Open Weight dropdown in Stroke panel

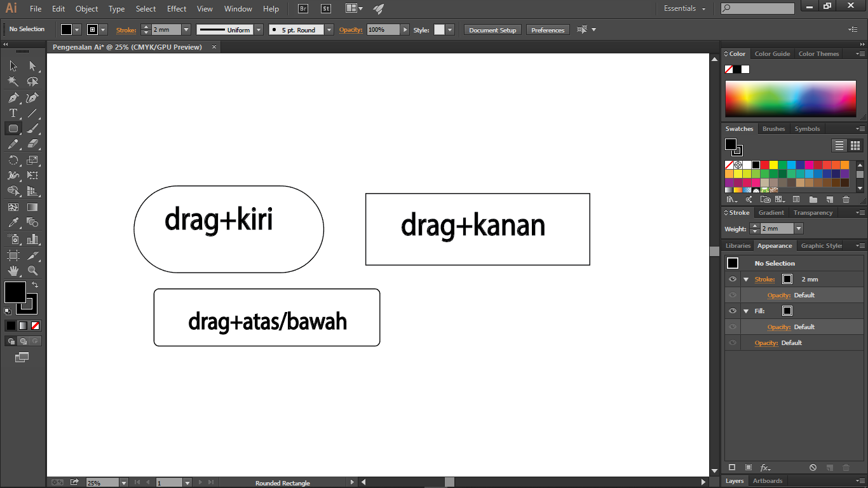(x=799, y=228)
